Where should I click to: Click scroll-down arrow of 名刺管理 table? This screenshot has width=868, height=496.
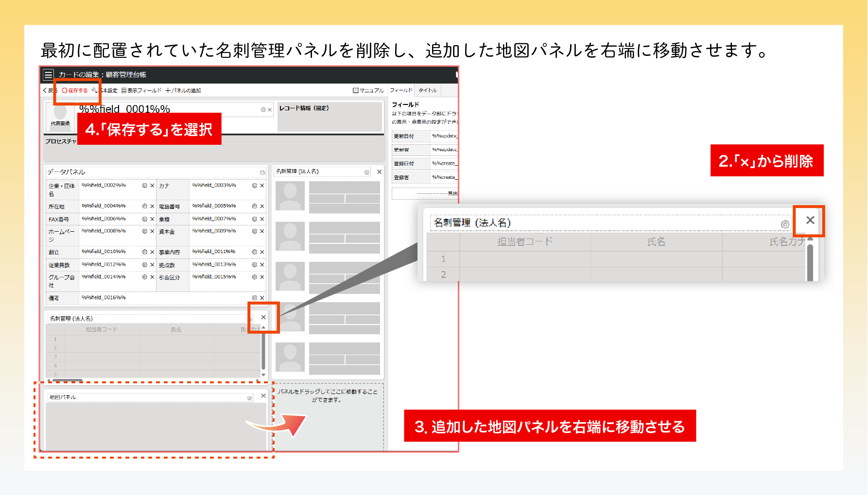pyautogui.click(x=263, y=375)
